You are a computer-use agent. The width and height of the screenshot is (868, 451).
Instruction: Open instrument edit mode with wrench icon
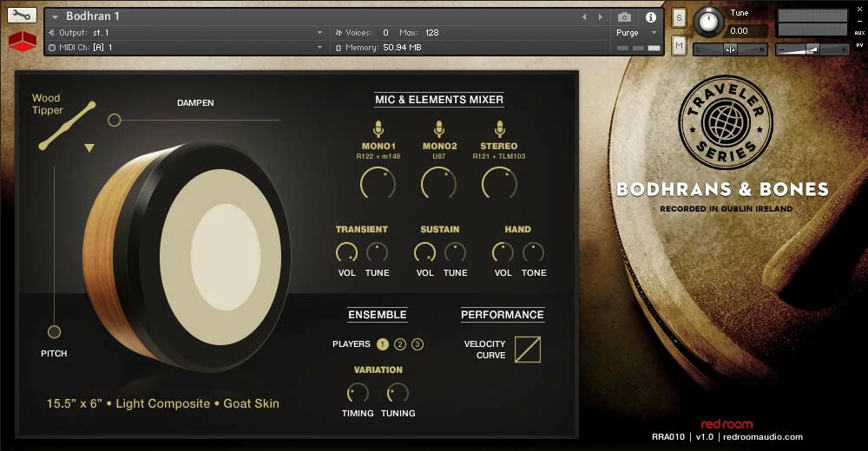click(23, 15)
